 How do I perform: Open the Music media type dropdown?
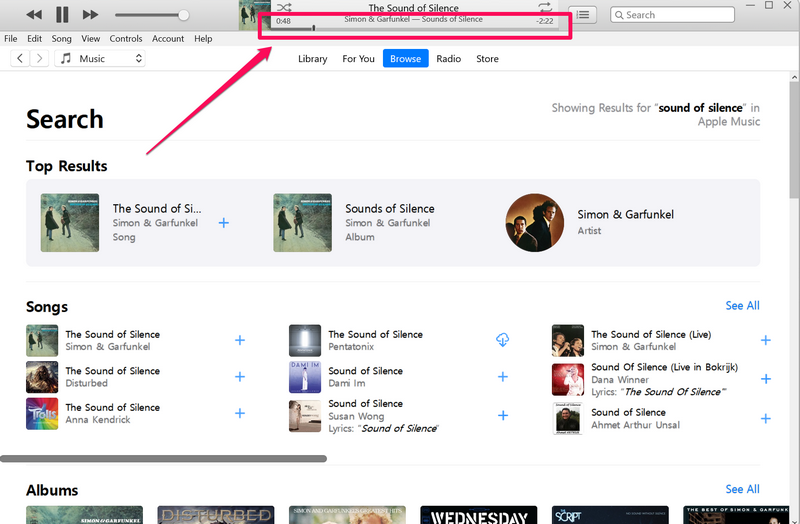[x=99, y=59]
